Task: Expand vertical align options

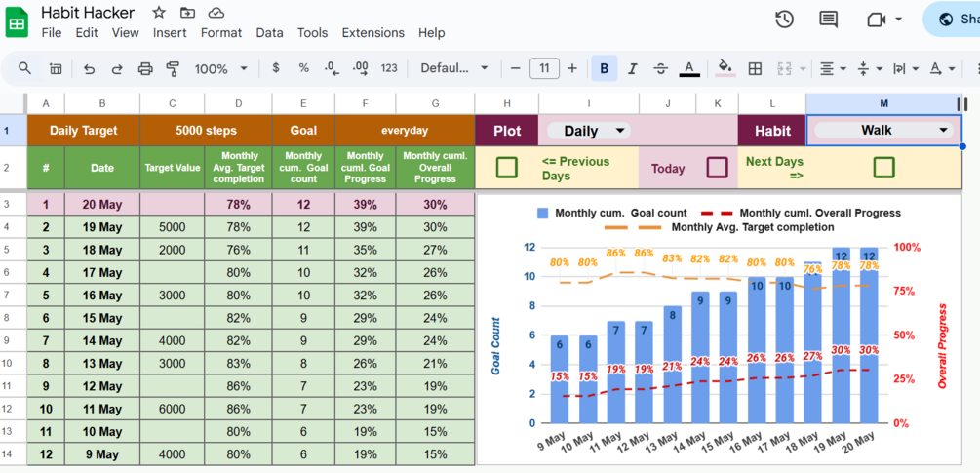Action: (x=880, y=68)
